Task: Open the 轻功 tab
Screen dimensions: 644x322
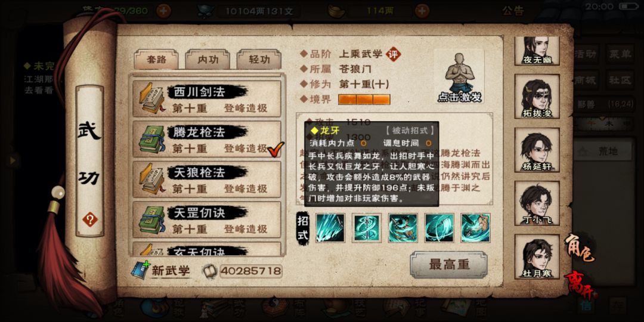Action: click(259, 60)
